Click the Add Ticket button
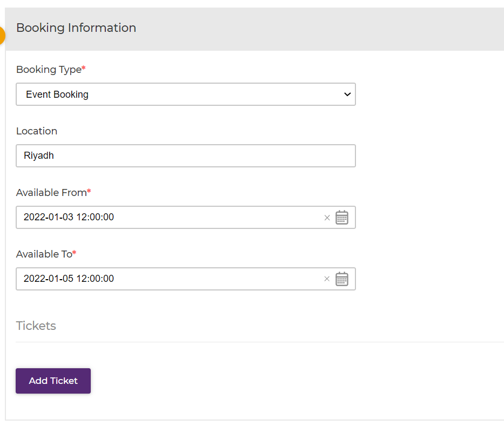504x426 pixels. [x=53, y=381]
